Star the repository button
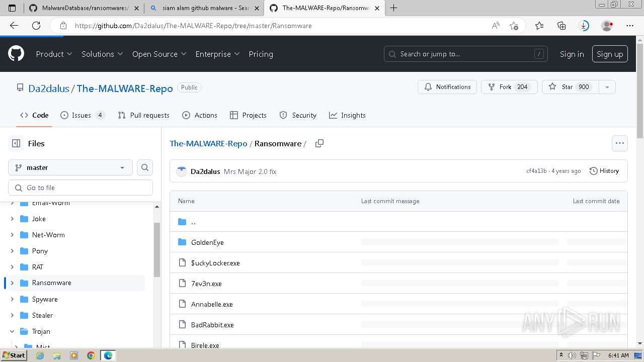This screenshot has height=362, width=644. coord(571,87)
